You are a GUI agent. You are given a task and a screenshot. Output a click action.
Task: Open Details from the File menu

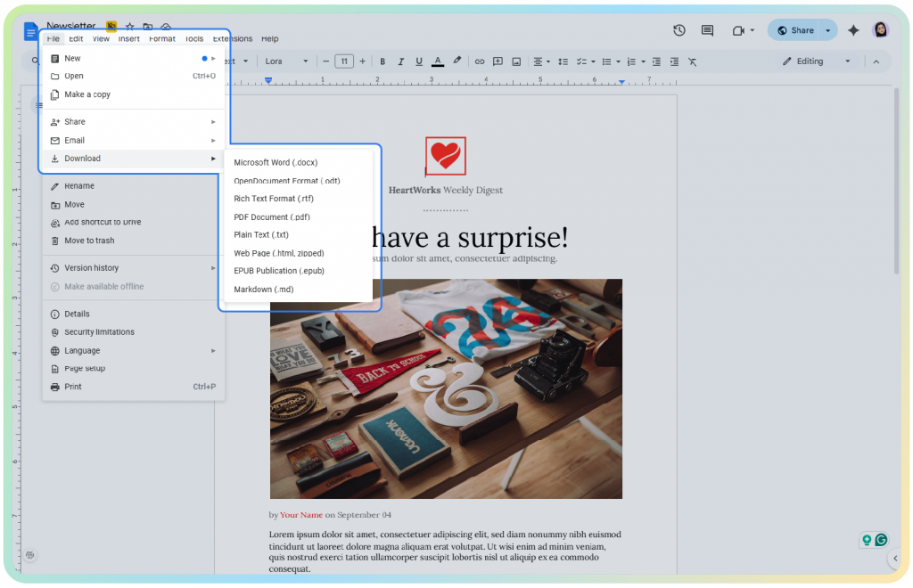[134, 314]
